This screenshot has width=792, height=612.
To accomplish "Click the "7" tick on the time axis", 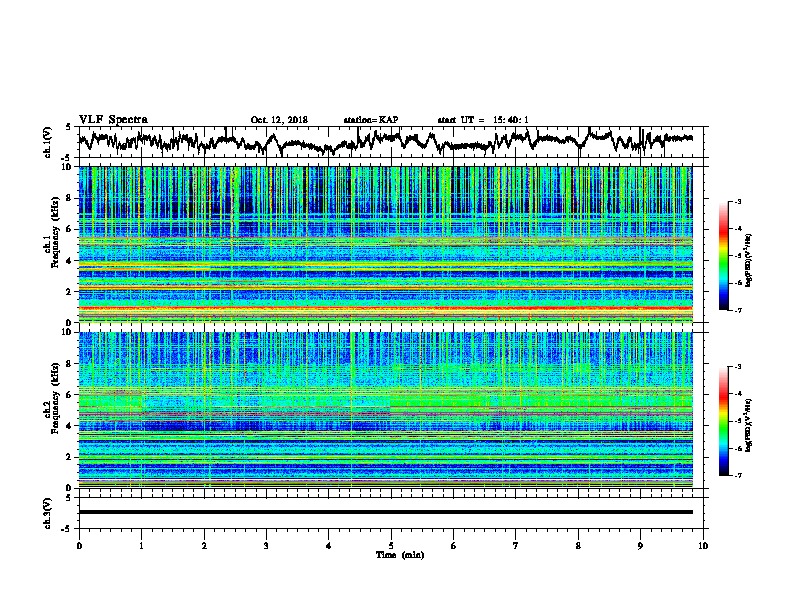I will click(x=516, y=546).
